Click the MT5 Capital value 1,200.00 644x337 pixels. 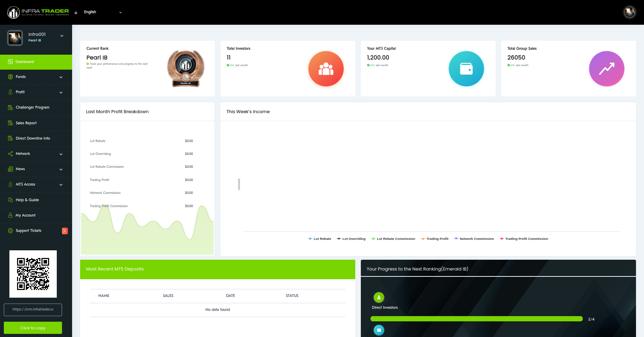(x=378, y=57)
